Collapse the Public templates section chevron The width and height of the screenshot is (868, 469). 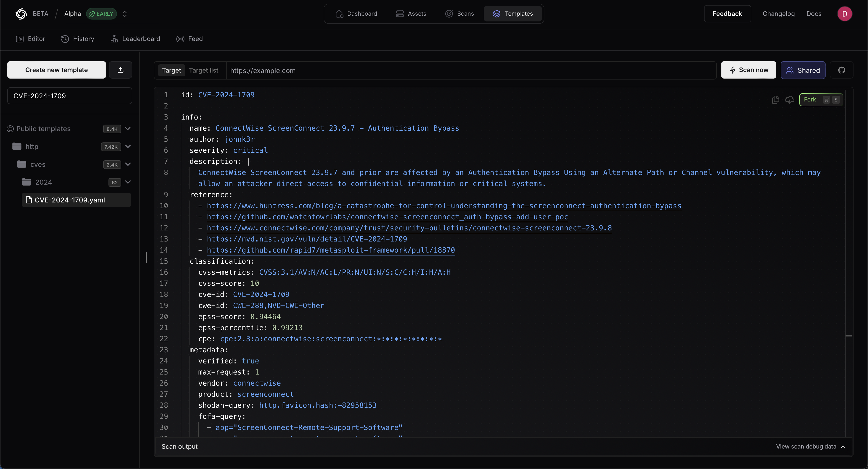point(128,129)
